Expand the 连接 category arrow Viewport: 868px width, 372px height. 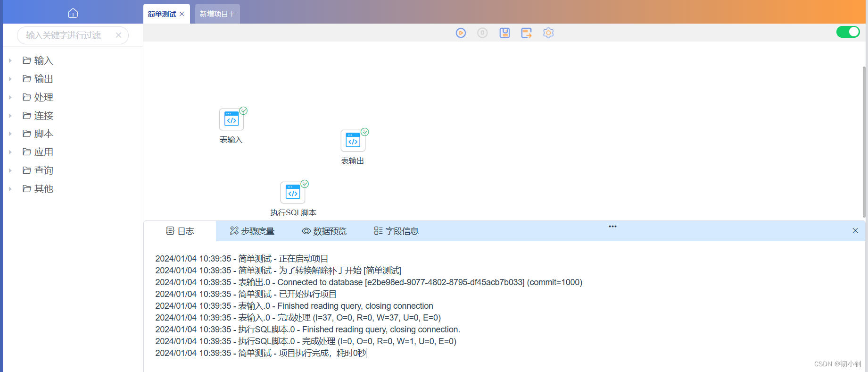coord(10,116)
